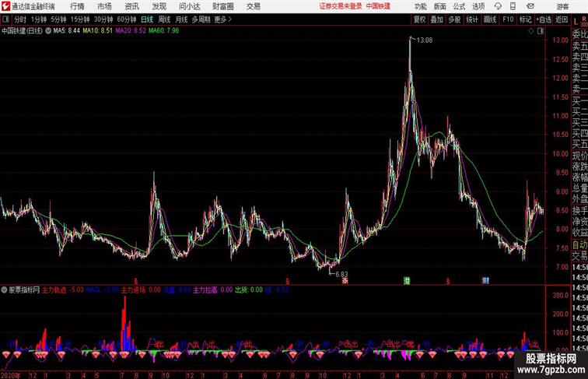Select the 日线 daily chart tab

[147, 19]
